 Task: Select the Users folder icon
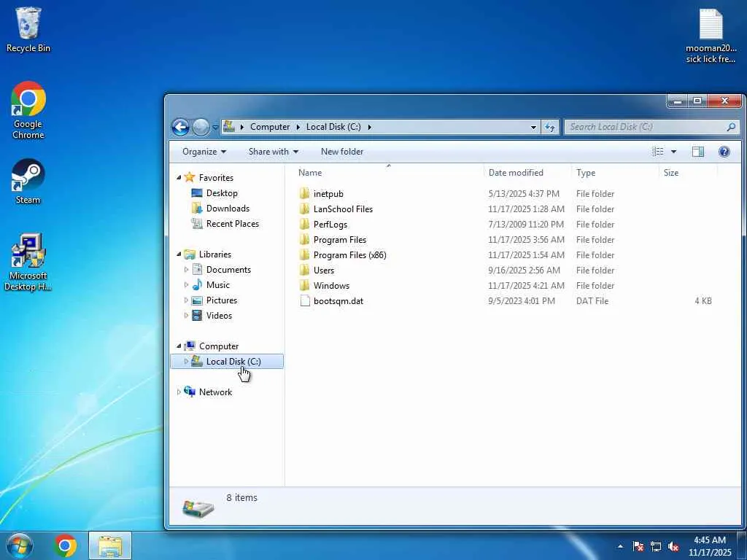tap(305, 270)
